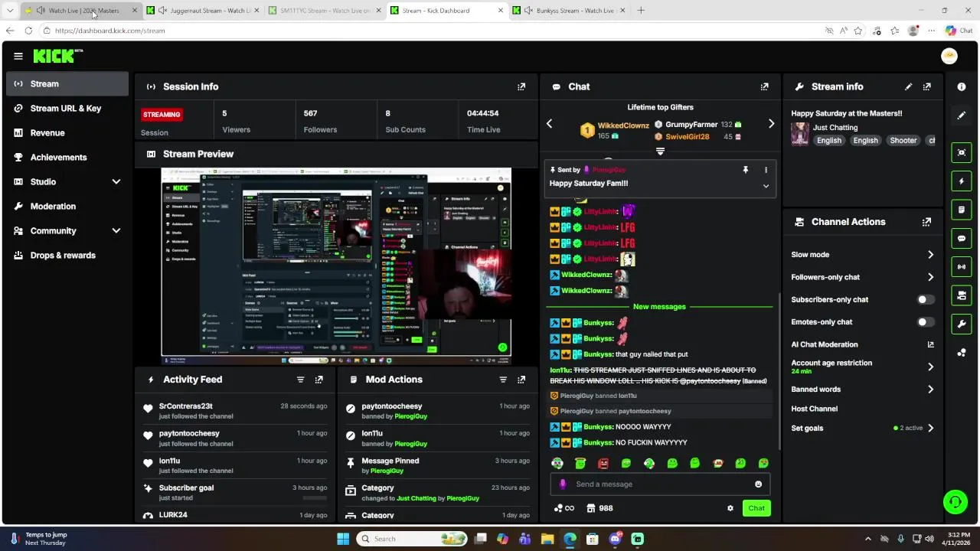Viewport: 980px width, 551px height.
Task: Open File Explorer from taskbar
Action: click(547, 539)
